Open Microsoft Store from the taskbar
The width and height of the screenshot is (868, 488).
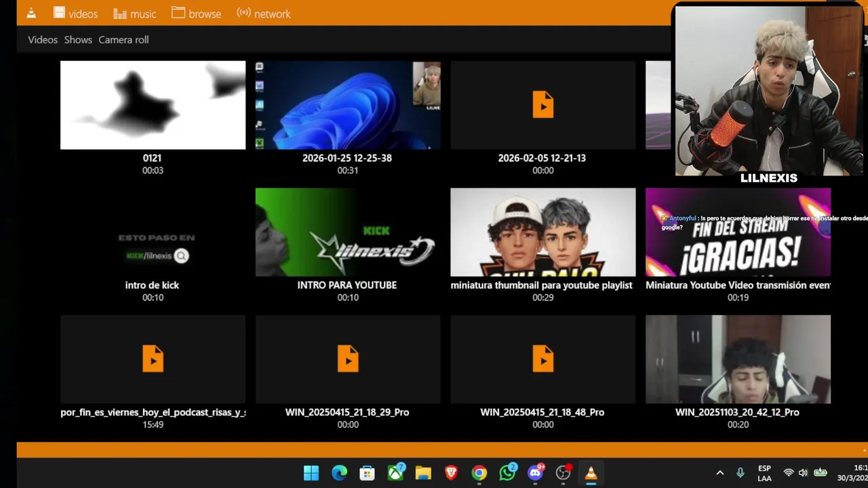point(367,473)
